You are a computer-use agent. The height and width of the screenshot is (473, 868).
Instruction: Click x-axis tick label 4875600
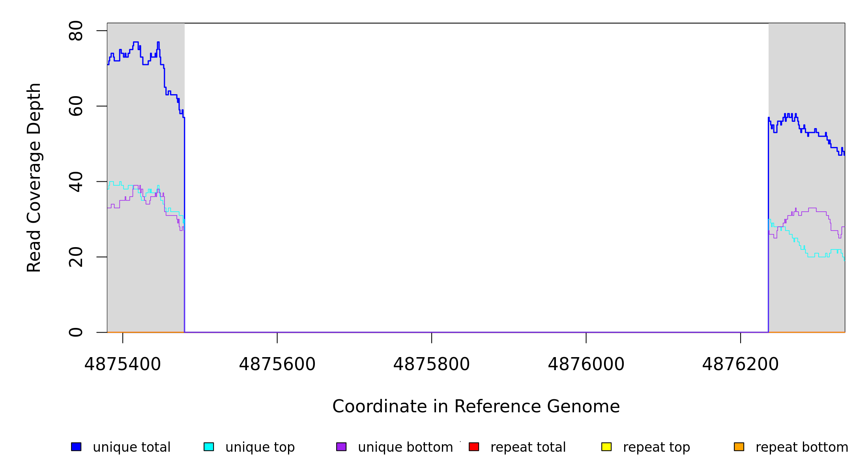277,364
